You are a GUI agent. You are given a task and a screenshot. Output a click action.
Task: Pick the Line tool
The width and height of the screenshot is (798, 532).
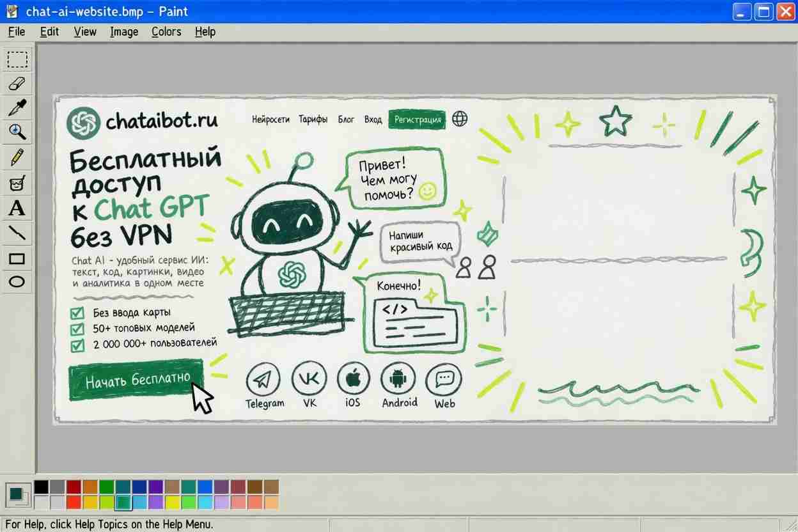pos(17,233)
